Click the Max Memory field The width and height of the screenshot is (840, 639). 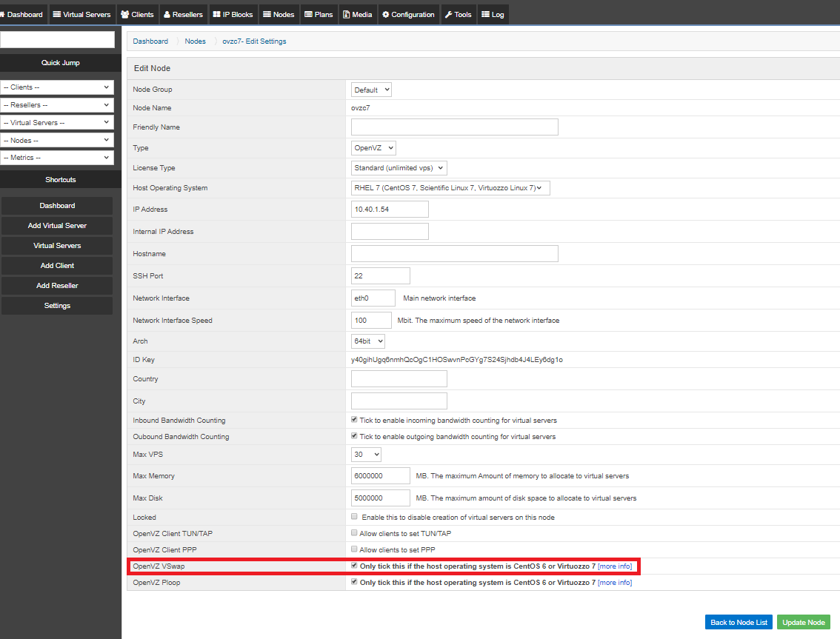pyautogui.click(x=380, y=475)
